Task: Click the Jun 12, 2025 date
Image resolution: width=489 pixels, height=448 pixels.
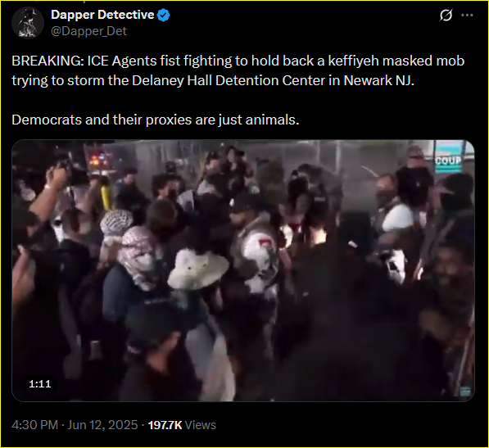Action: 102,425
